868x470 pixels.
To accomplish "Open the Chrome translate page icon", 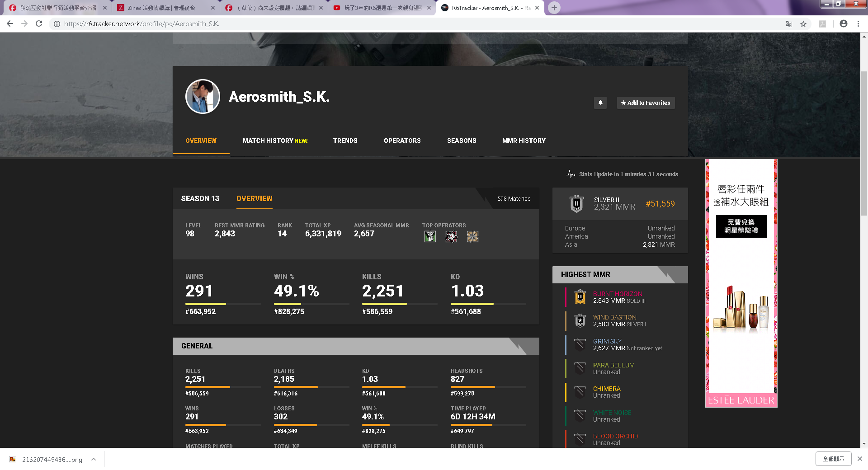I will tap(788, 24).
